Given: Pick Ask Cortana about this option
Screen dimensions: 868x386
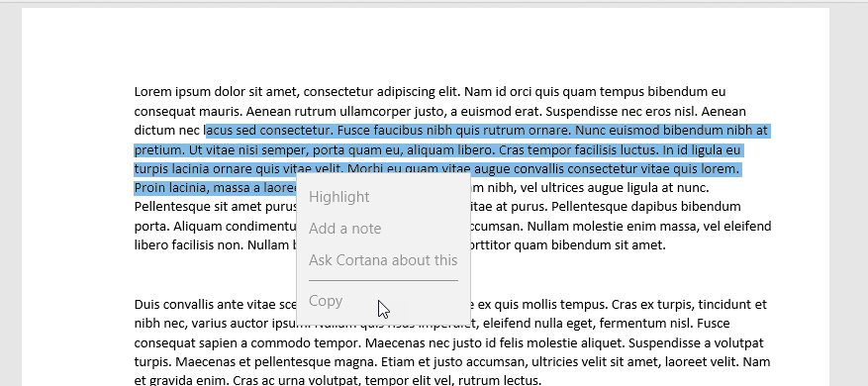Looking at the screenshot, I should click(x=383, y=259).
